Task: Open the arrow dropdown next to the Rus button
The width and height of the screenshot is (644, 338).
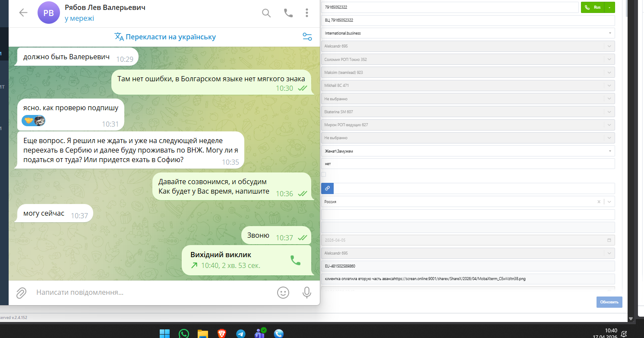Action: pos(609,7)
